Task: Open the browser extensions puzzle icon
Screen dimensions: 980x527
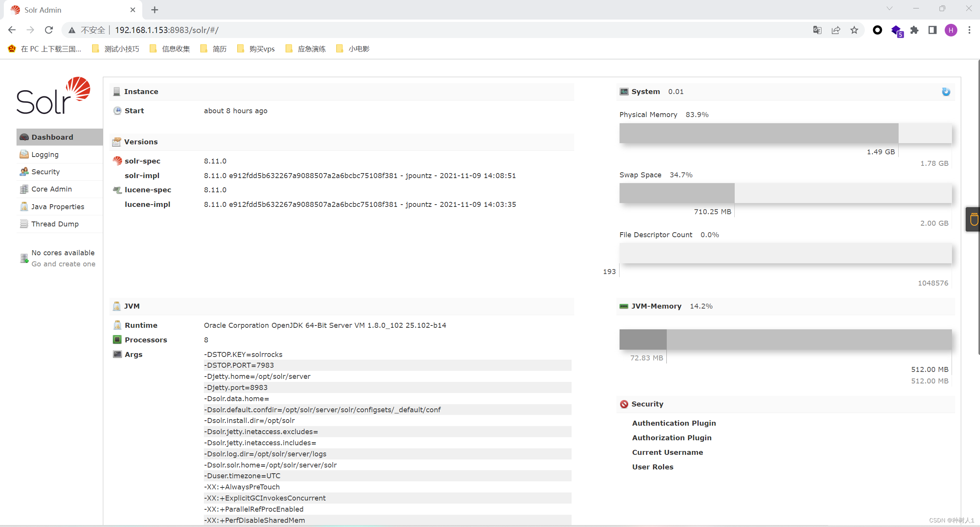Action: coord(914,30)
